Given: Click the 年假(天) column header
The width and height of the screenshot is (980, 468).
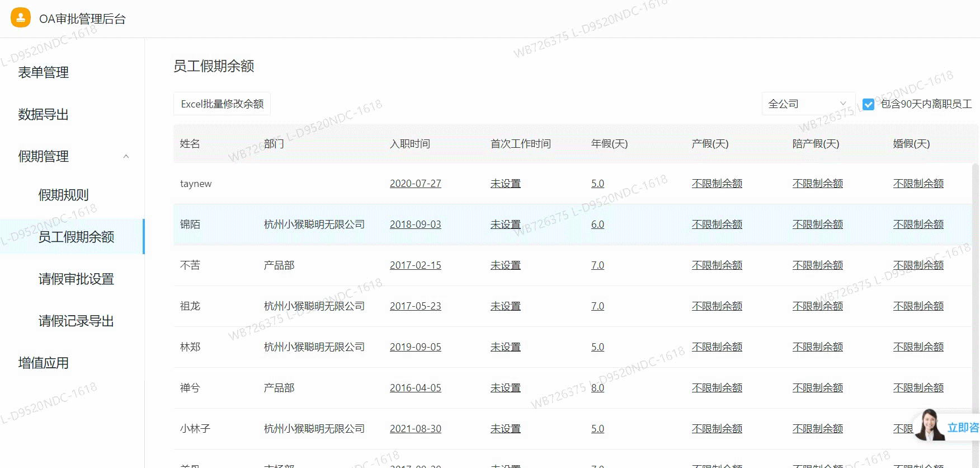Looking at the screenshot, I should (x=610, y=144).
